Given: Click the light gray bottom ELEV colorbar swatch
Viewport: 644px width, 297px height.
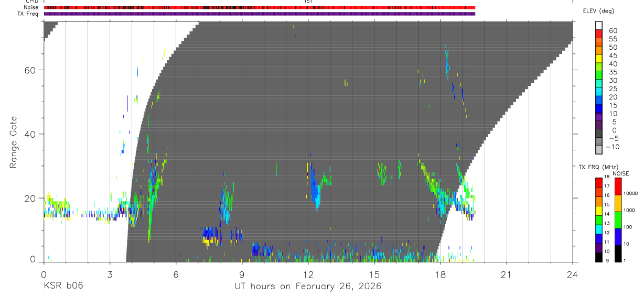Looking at the screenshot, I should [598, 150].
